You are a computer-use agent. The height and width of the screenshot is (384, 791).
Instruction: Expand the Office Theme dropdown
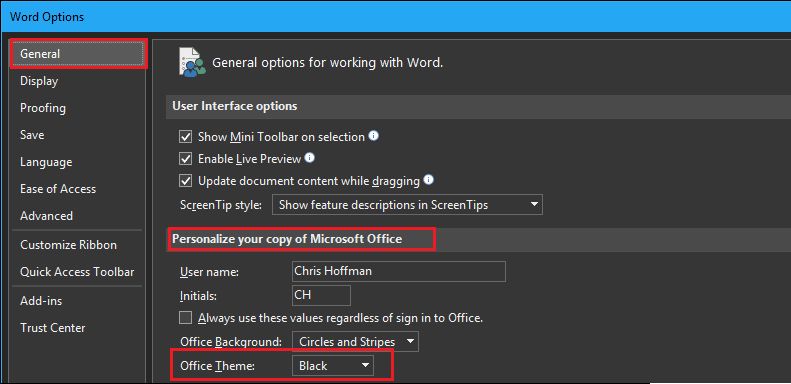pyautogui.click(x=333, y=366)
